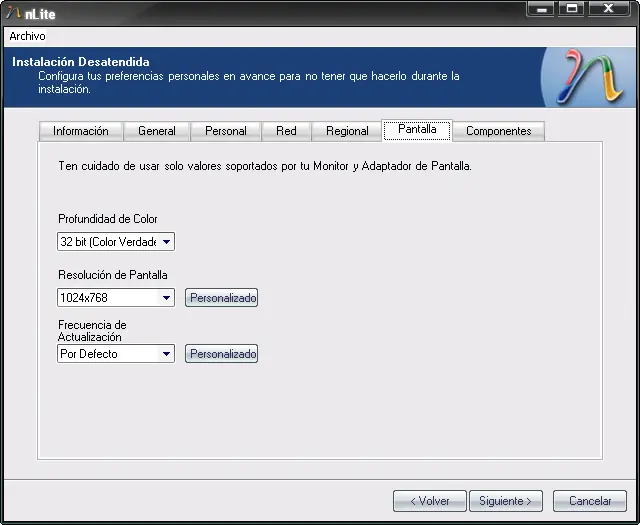Continue with the Siguiente button
This screenshot has width=640, height=525.
506,501
